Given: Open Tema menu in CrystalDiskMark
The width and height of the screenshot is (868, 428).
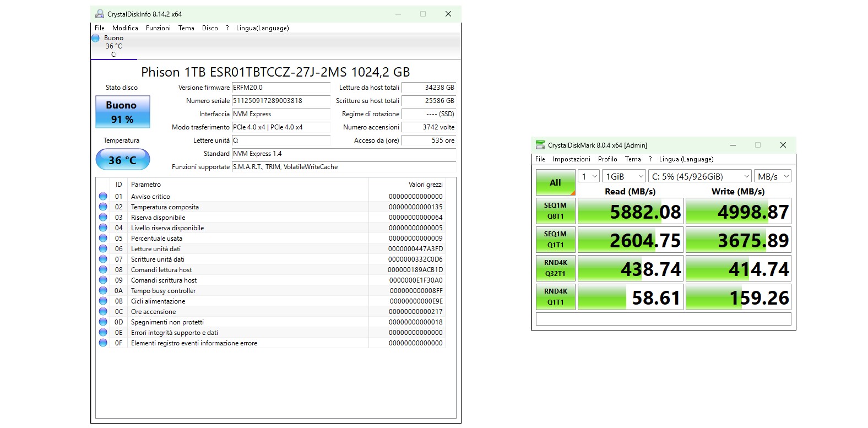Looking at the screenshot, I should [633, 159].
